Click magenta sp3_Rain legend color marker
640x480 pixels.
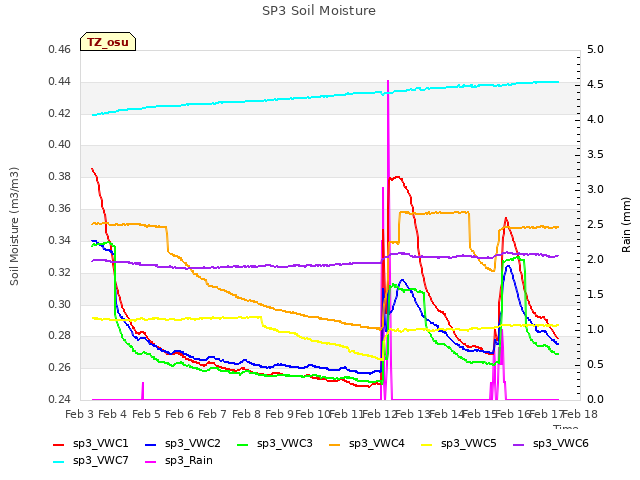click(151, 462)
